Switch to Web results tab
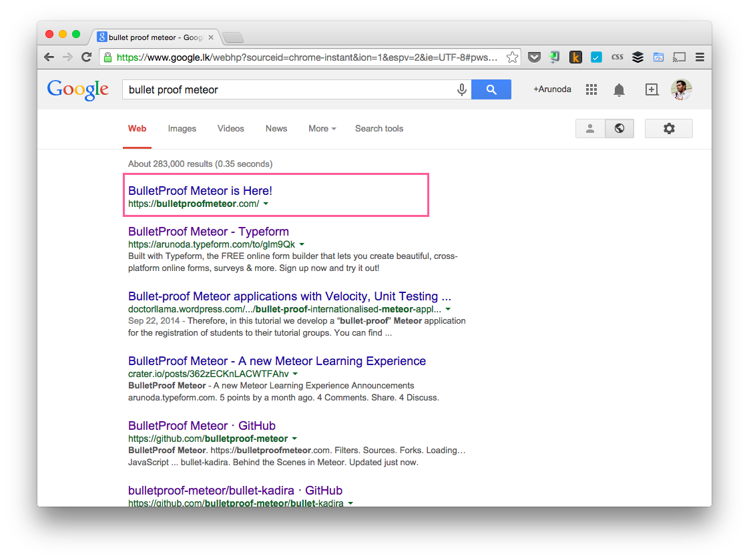Screen dimensions: 749x560 (137, 128)
